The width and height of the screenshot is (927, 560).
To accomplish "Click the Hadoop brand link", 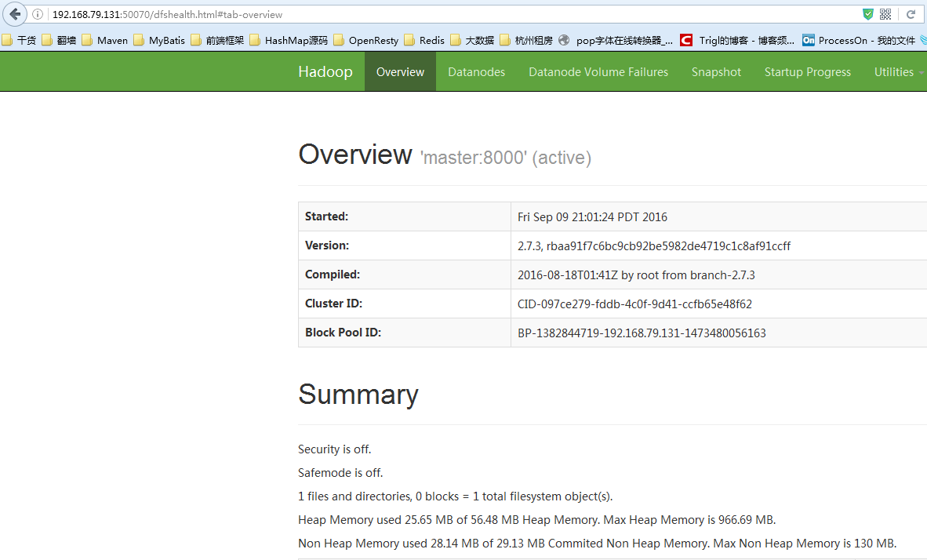I will pyautogui.click(x=325, y=72).
